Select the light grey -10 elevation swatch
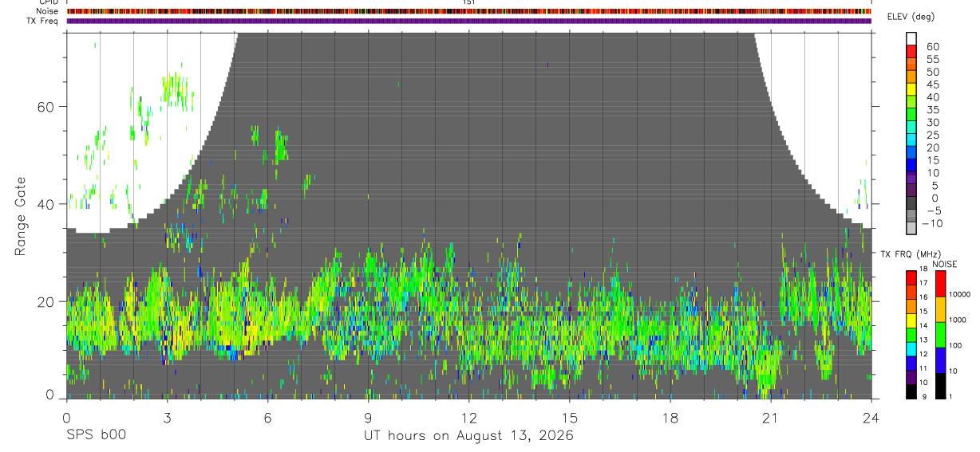Viewport: 980px width, 452px height. pyautogui.click(x=911, y=229)
